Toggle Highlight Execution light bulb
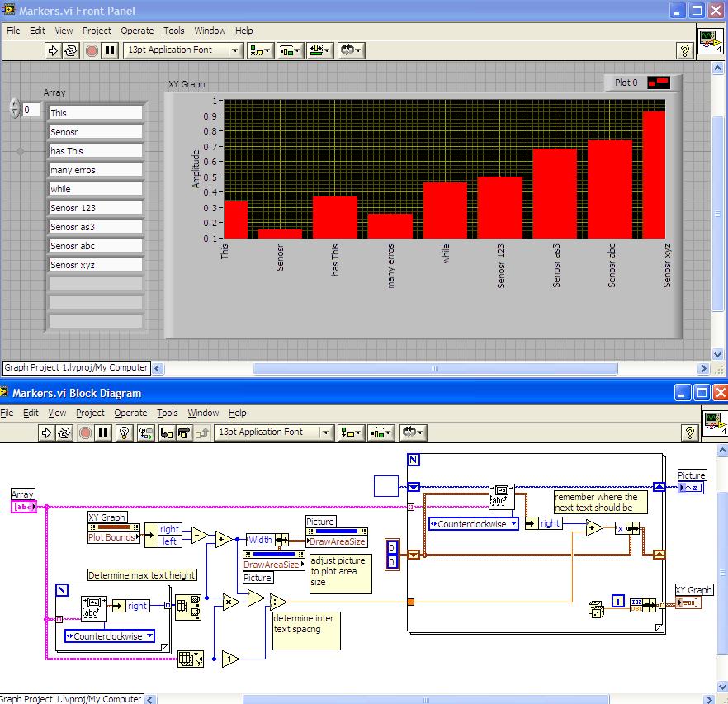This screenshot has width=728, height=704. [124, 432]
